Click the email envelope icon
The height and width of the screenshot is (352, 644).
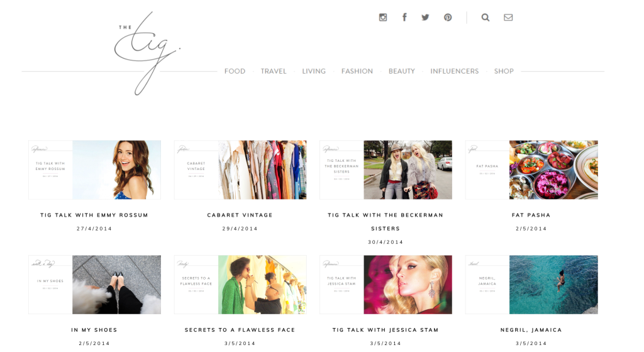[x=508, y=17]
